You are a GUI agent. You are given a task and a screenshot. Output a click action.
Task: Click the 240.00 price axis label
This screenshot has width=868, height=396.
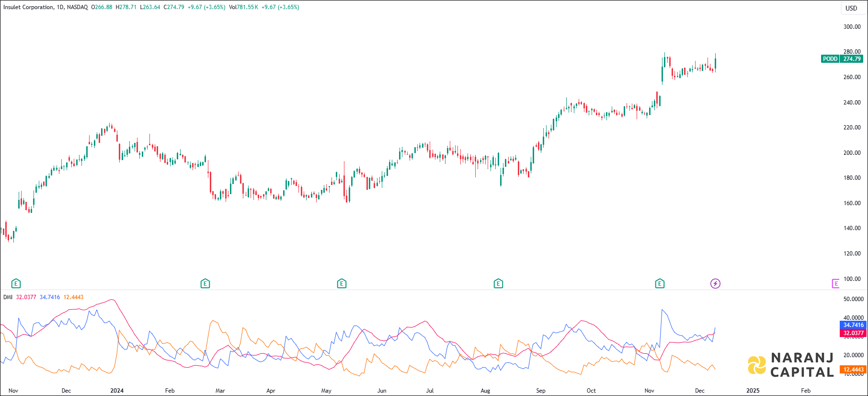click(852, 103)
